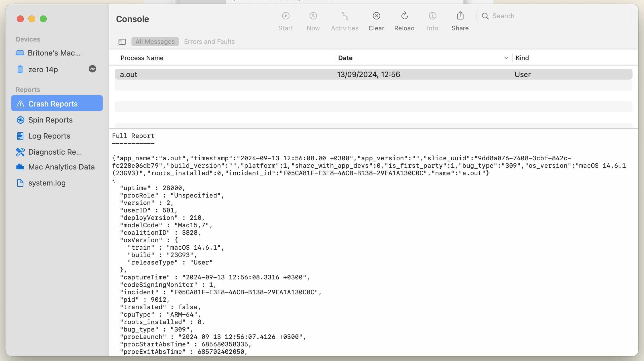This screenshot has width=644, height=361.
Task: Reload the report list
Action: (x=404, y=16)
